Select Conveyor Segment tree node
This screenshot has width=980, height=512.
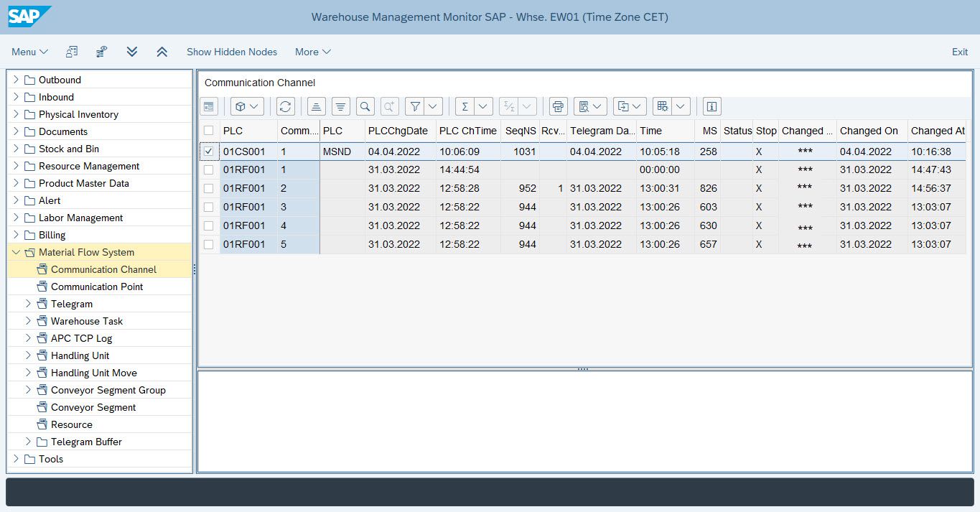tap(93, 407)
